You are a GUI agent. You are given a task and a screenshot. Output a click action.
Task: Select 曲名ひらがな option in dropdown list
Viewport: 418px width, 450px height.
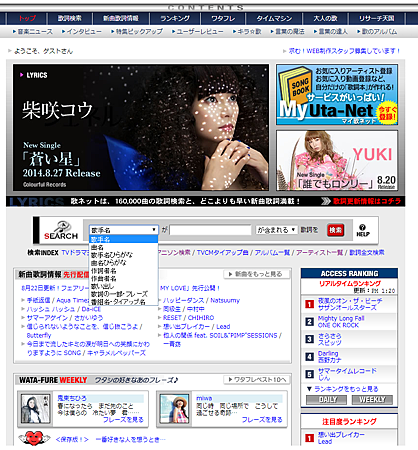(x=123, y=263)
